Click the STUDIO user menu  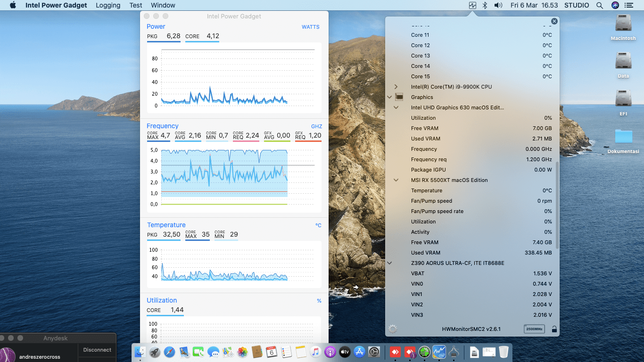576,5
